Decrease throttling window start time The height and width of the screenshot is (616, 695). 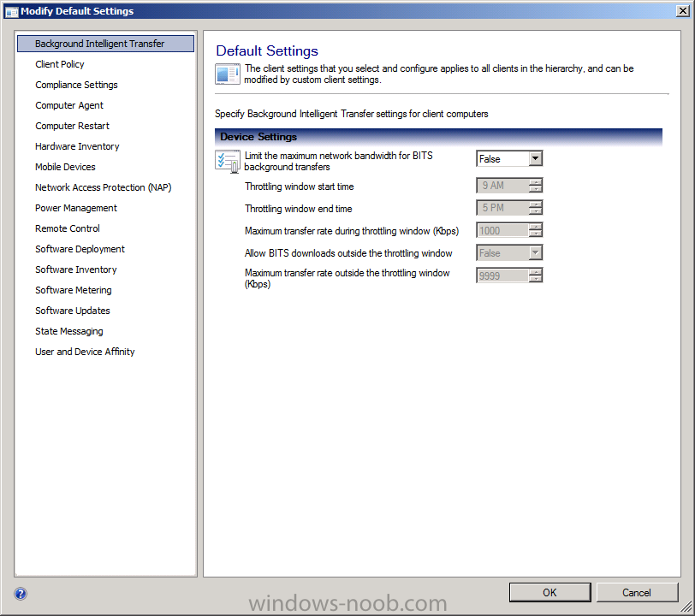(536, 189)
